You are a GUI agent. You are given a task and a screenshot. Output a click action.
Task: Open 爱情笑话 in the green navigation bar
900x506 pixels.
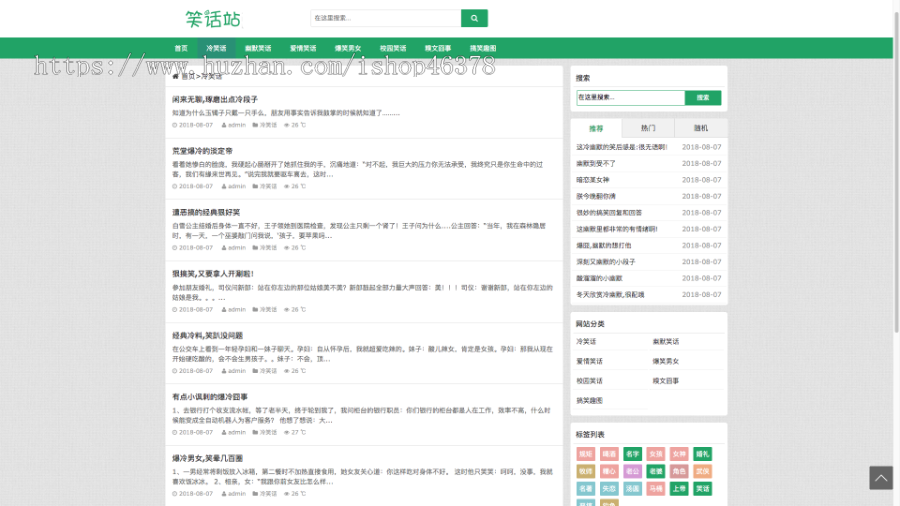click(302, 48)
